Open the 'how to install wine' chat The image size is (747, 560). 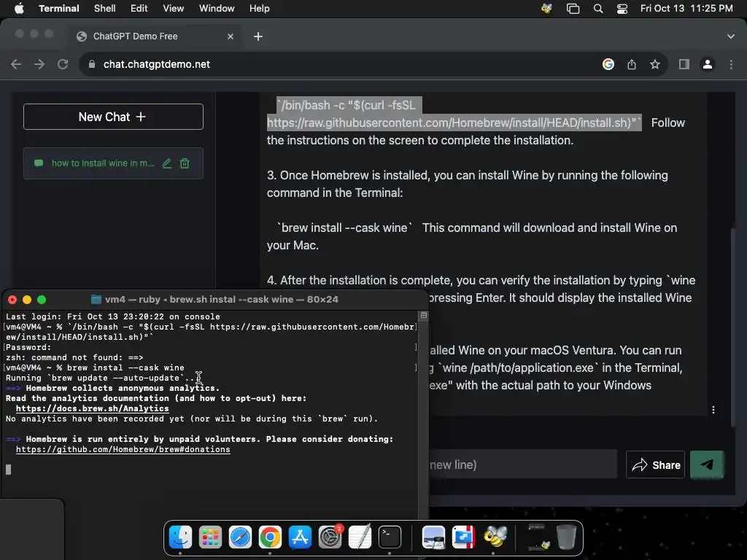pyautogui.click(x=113, y=163)
